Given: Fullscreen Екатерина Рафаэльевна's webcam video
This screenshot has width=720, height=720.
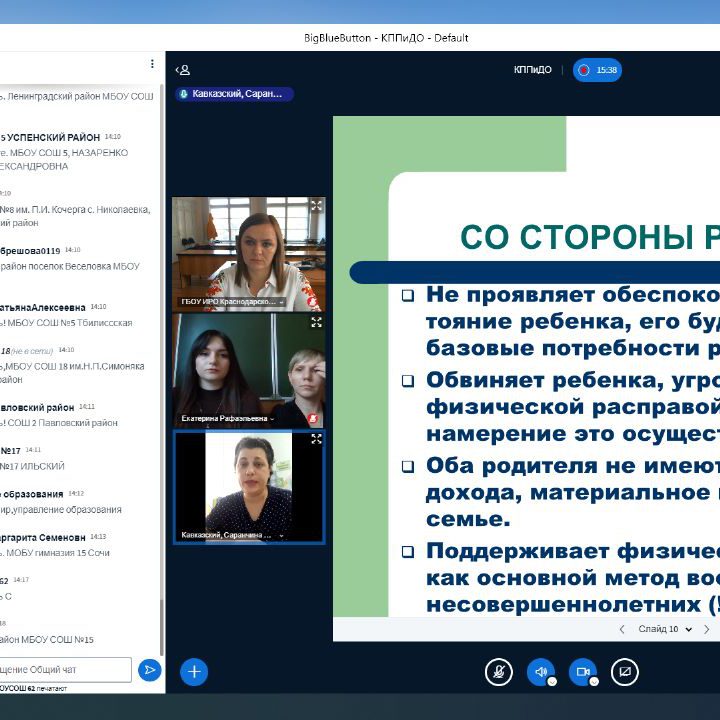Looking at the screenshot, I should coord(316,323).
